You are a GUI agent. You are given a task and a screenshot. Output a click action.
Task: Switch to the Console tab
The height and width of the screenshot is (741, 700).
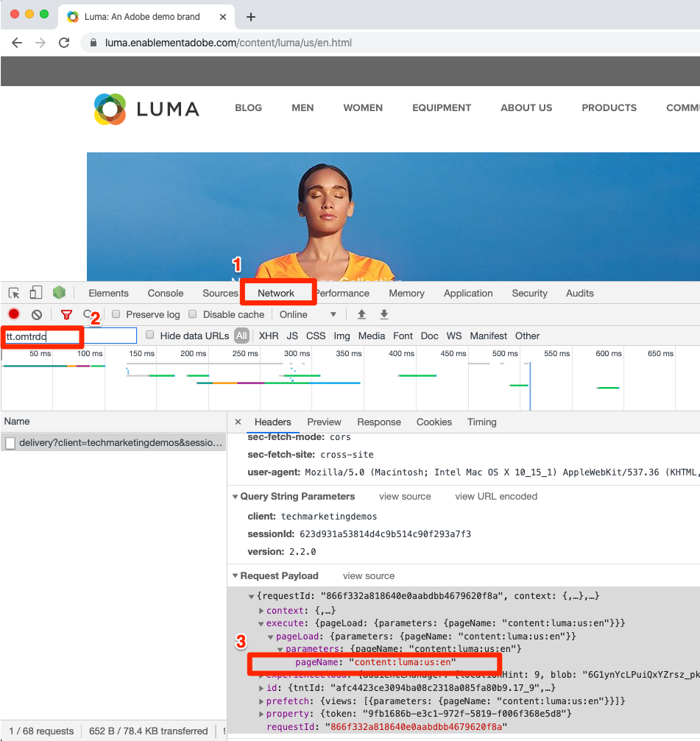tap(166, 294)
